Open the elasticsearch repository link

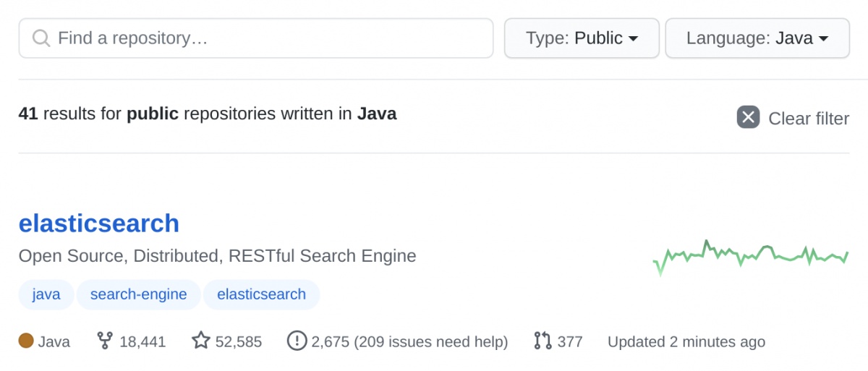coord(99,223)
